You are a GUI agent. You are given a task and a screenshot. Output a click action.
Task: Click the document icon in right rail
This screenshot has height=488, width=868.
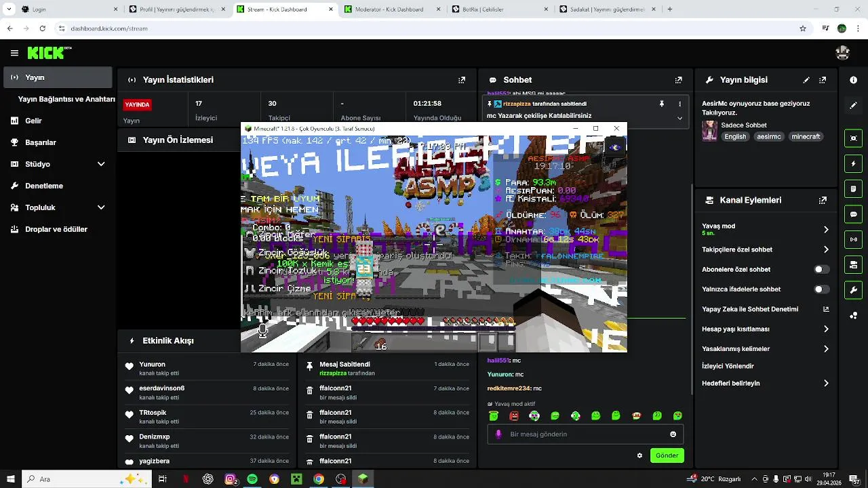[853, 189]
